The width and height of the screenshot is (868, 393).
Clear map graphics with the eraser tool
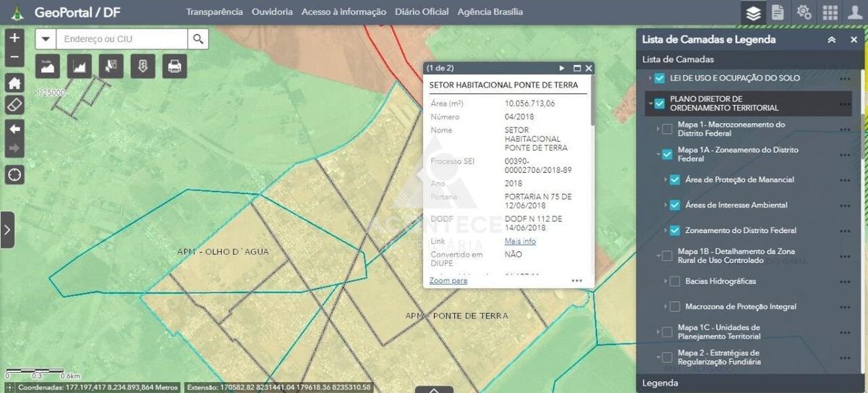pyautogui.click(x=14, y=103)
